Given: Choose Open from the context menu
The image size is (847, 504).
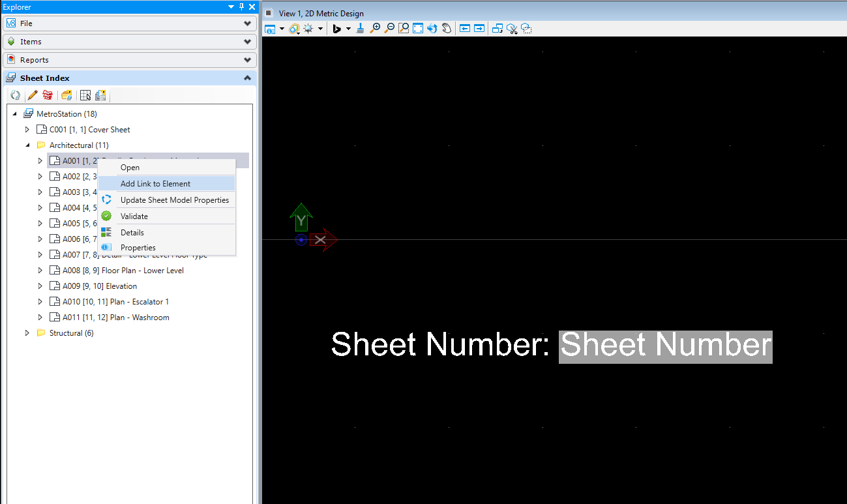Looking at the screenshot, I should point(166,168).
